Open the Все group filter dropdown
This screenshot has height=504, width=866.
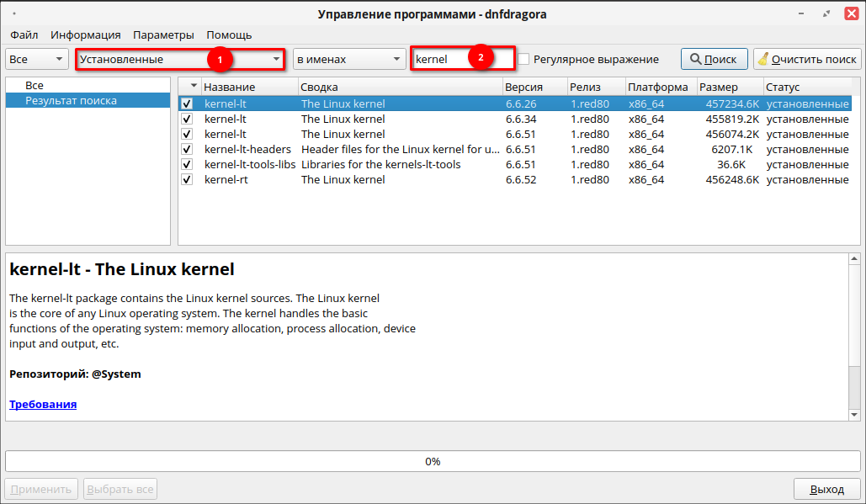pyautogui.click(x=37, y=59)
